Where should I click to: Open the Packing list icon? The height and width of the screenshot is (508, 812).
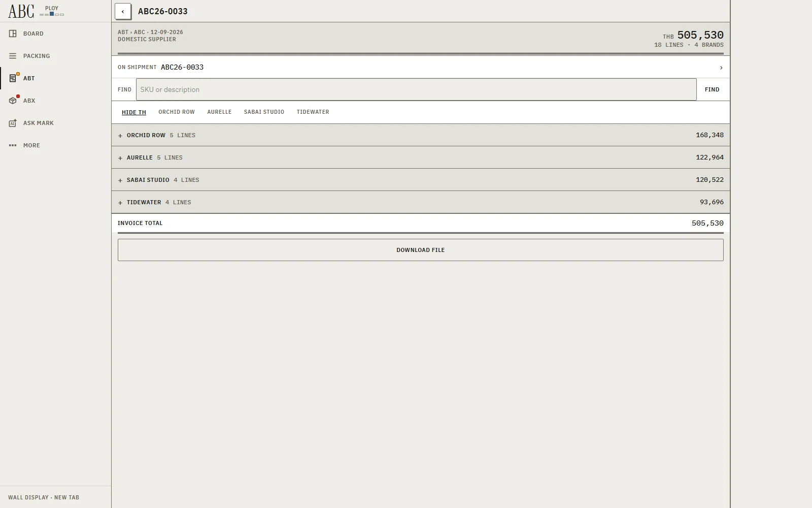13,56
